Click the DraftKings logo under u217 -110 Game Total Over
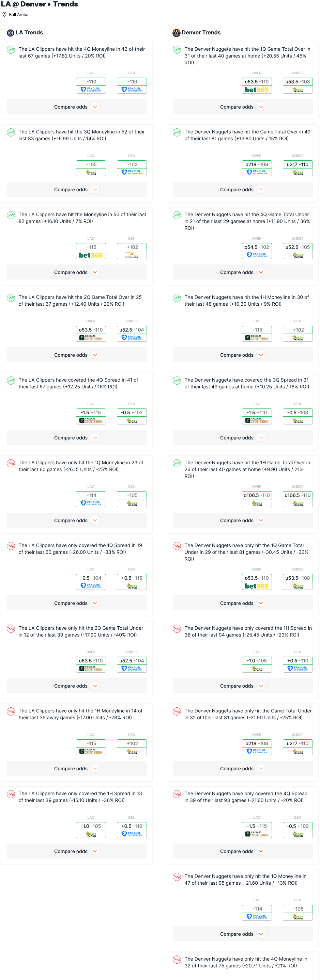Screen dimensions: 320x980 coord(298,172)
